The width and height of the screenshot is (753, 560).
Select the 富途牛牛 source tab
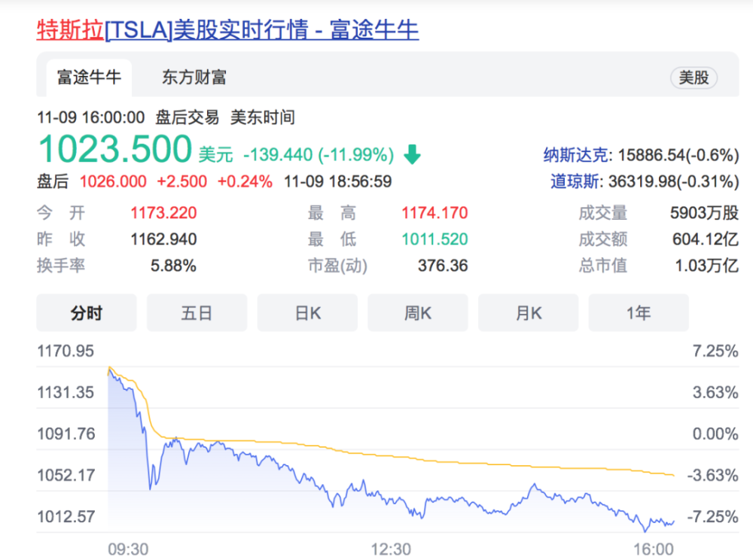(x=89, y=78)
